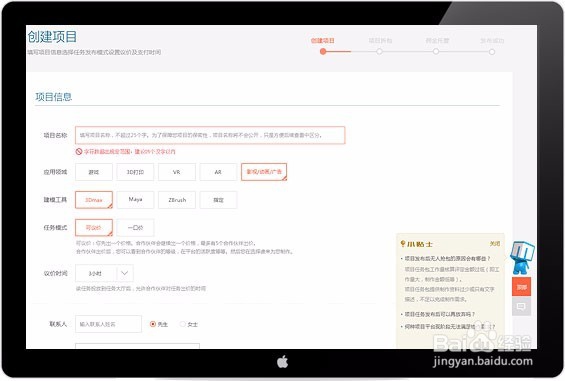Click the 佣金托管 step in progress bar
Image resolution: width=565 pixels, height=381 pixels.
[437, 40]
